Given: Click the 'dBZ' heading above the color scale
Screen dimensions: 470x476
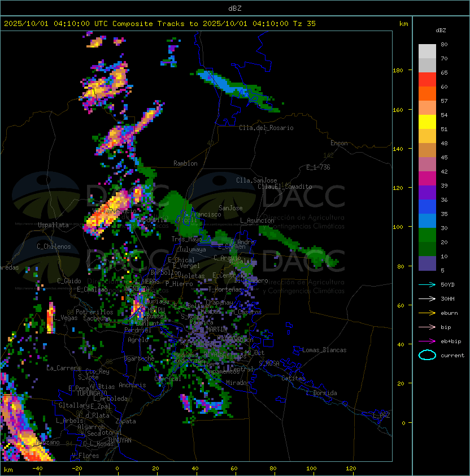Looking at the screenshot, I should (x=441, y=31).
